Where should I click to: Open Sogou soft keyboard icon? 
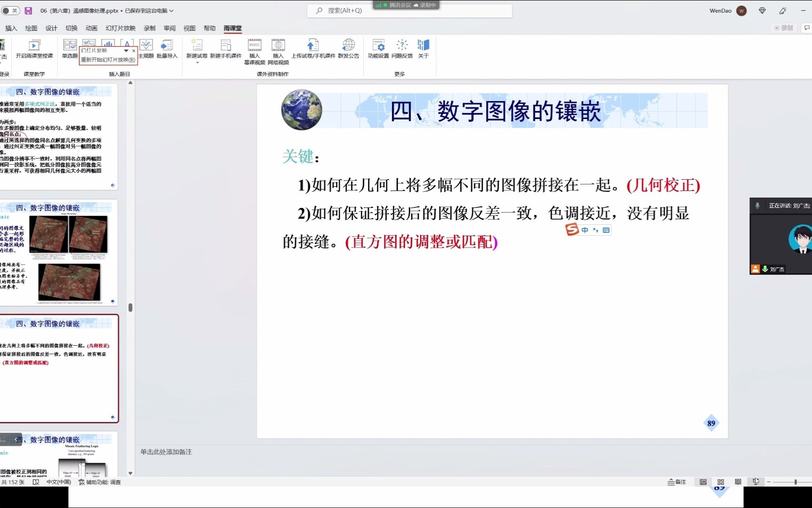pos(606,230)
